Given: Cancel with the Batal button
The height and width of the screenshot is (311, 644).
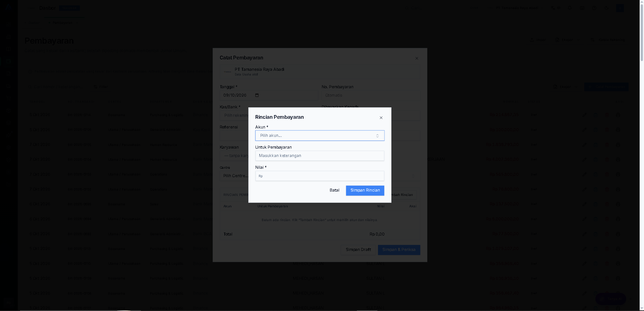Looking at the screenshot, I should (x=334, y=190).
